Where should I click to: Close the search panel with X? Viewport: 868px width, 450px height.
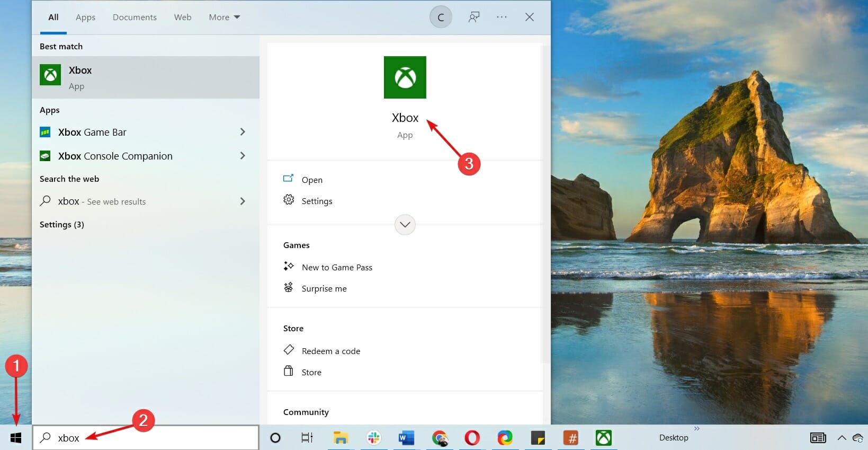click(529, 17)
